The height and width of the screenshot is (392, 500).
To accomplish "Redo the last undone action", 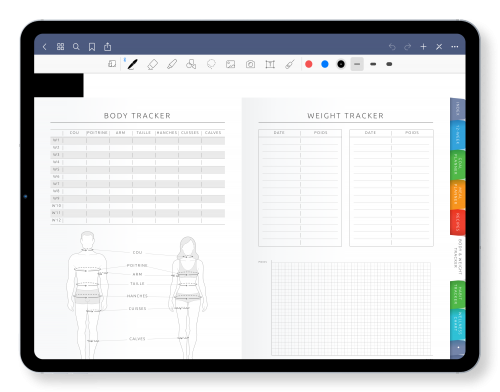I will (408, 47).
